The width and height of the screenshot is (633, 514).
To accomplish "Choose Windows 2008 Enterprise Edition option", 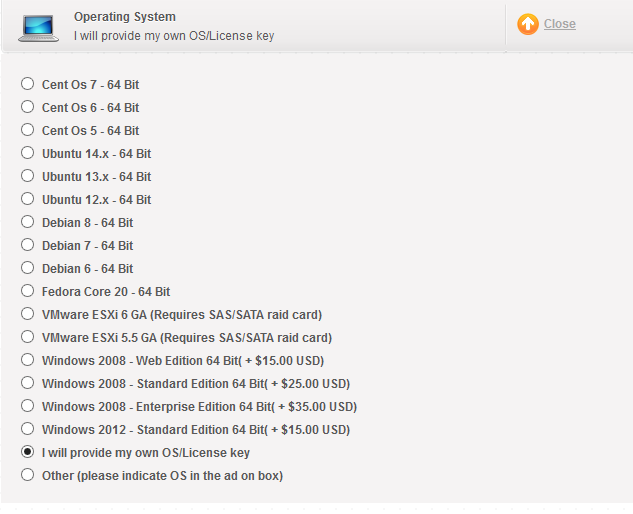I will (x=28, y=407).
